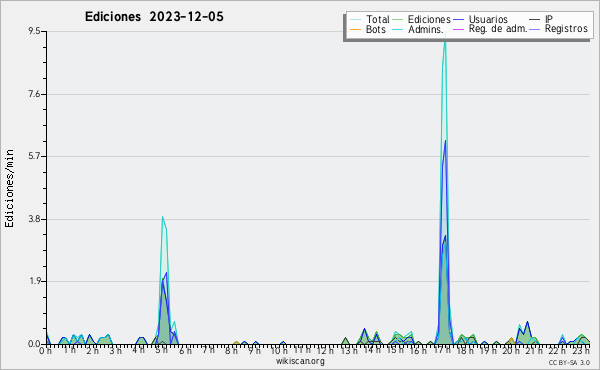Click the Total peak near 5 h

click(x=163, y=217)
